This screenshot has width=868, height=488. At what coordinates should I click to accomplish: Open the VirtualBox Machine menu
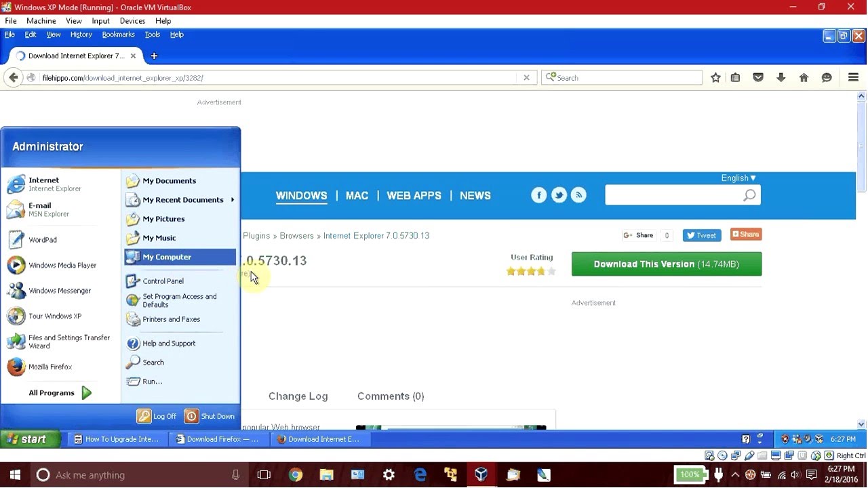41,21
